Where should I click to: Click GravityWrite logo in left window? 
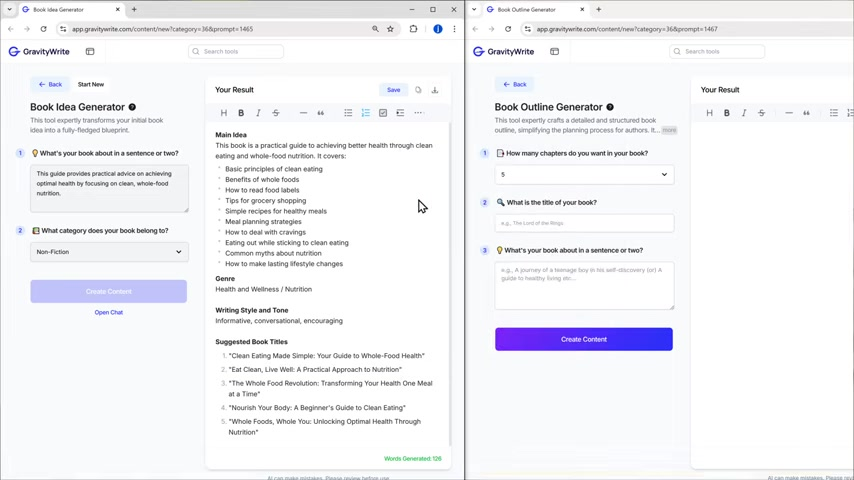pyautogui.click(x=39, y=51)
